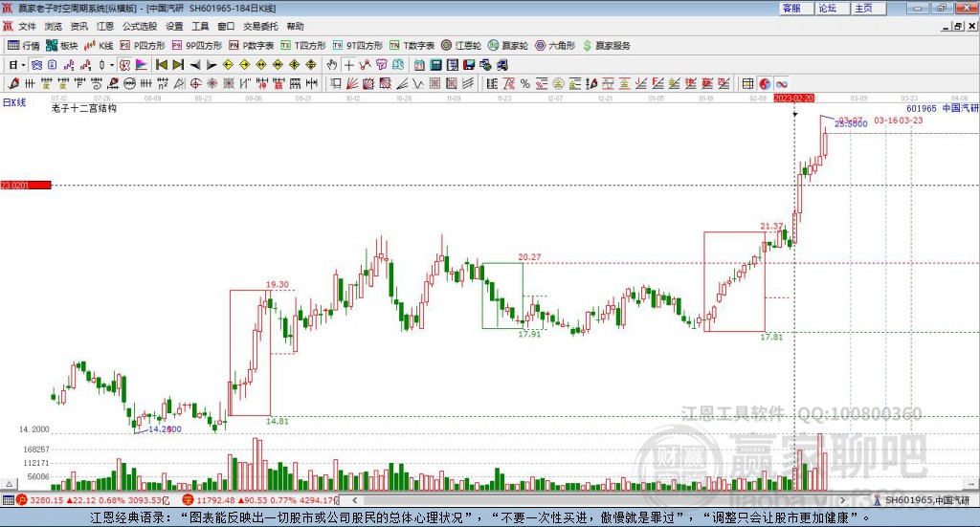
Task: Select the hand pan tool
Action: [x=332, y=65]
